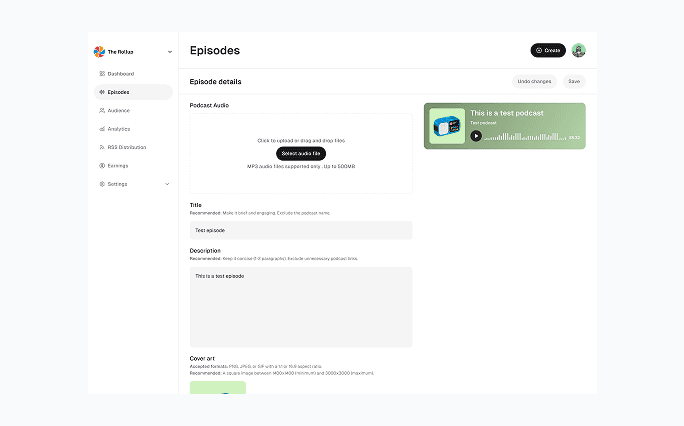This screenshot has width=684, height=426.
Task: Click the Earnings coin icon
Action: (102, 166)
